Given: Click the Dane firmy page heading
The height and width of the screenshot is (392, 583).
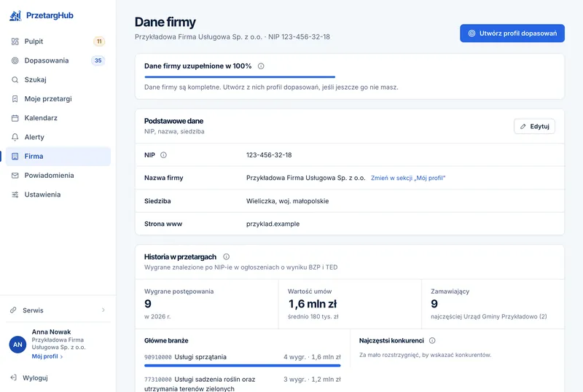Looking at the screenshot, I should coord(165,22).
